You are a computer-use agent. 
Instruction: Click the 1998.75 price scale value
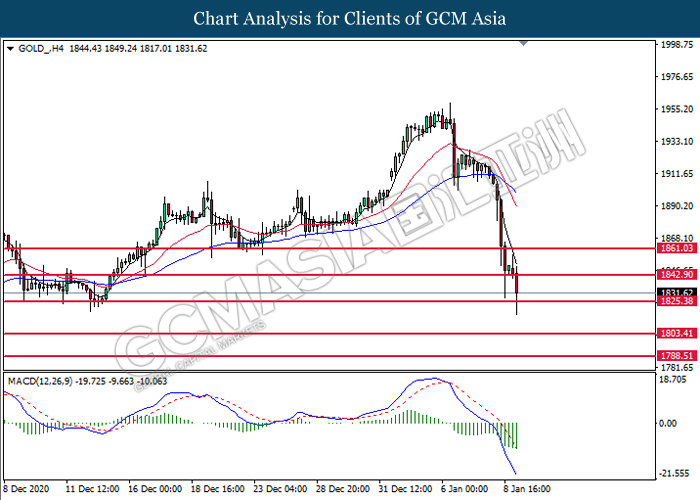(x=677, y=45)
